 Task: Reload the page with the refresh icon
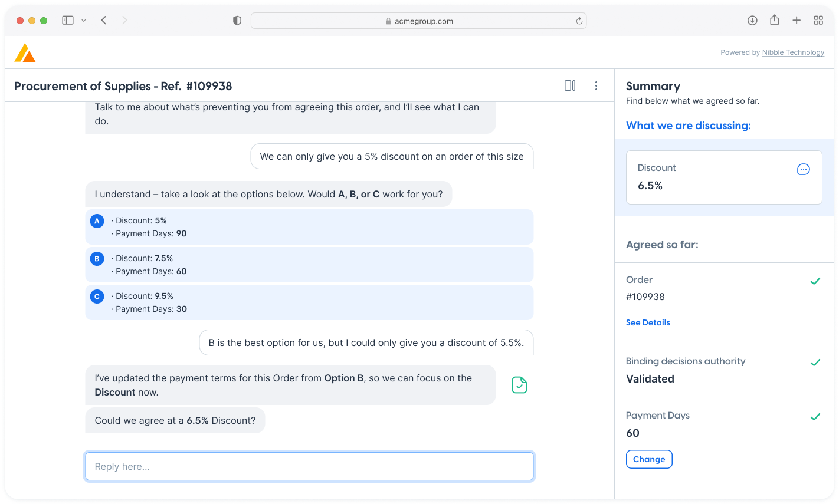pyautogui.click(x=579, y=21)
